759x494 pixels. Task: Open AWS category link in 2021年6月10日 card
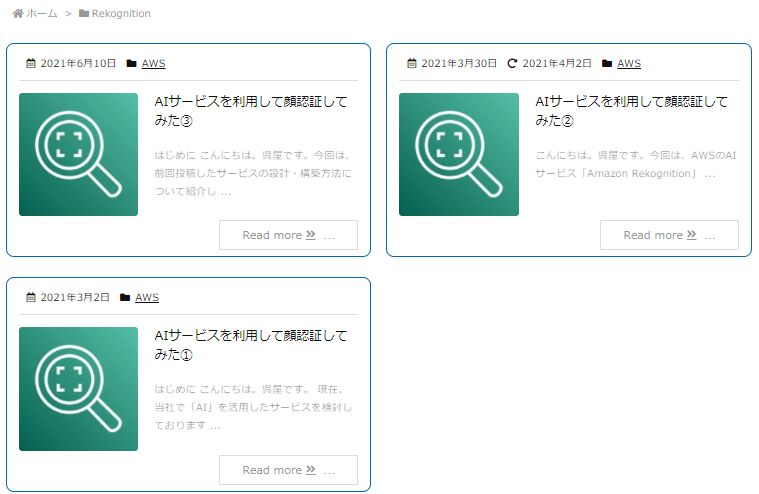[x=153, y=63]
